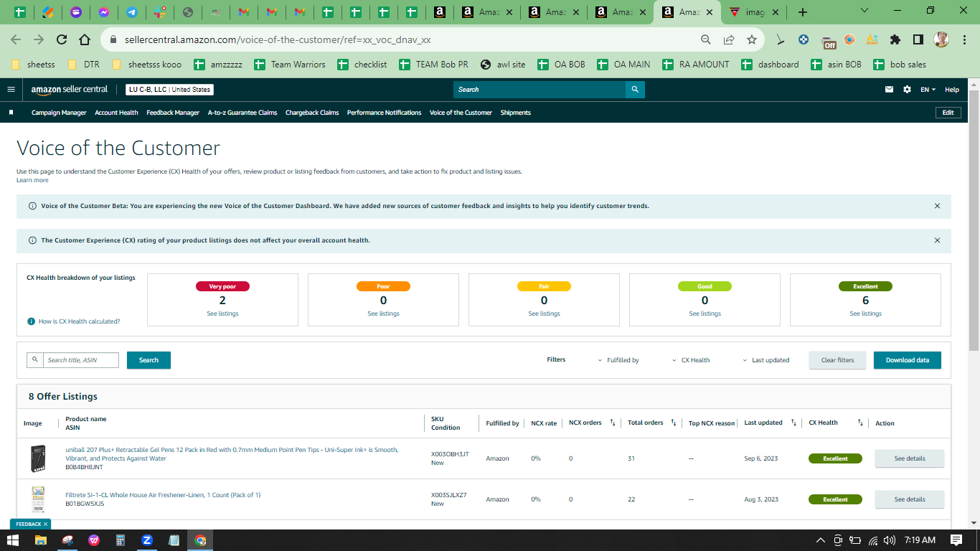The height and width of the screenshot is (551, 980).
Task: Open the Windows notification center icon
Action: point(956,540)
